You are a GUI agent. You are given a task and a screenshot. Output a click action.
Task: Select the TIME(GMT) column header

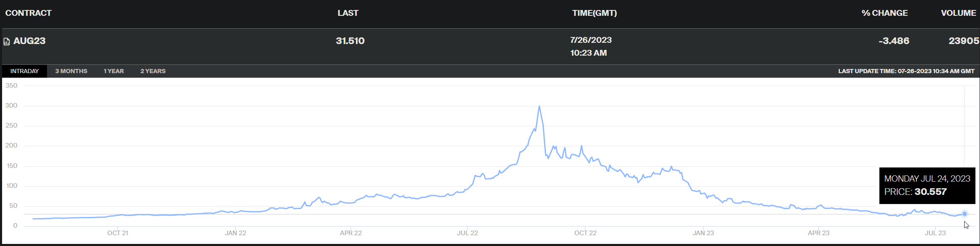click(x=594, y=13)
